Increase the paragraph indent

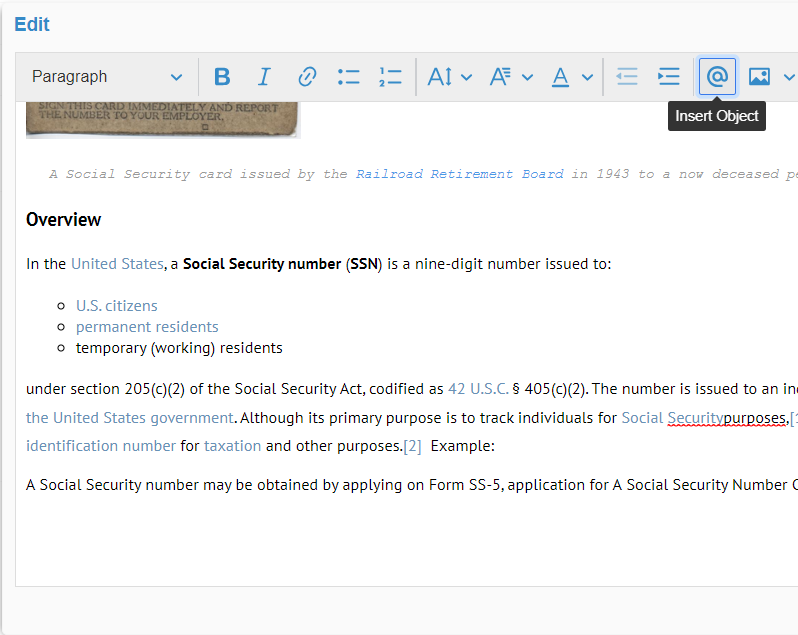click(668, 77)
